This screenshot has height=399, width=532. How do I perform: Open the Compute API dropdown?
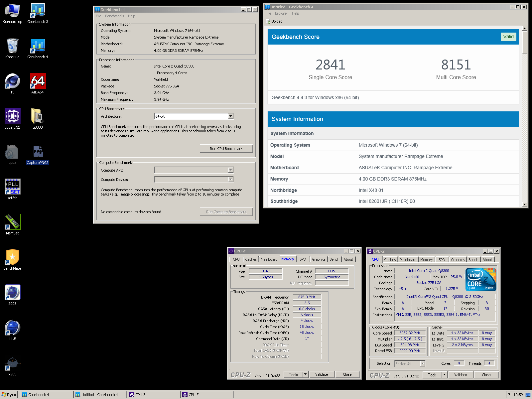tap(231, 170)
